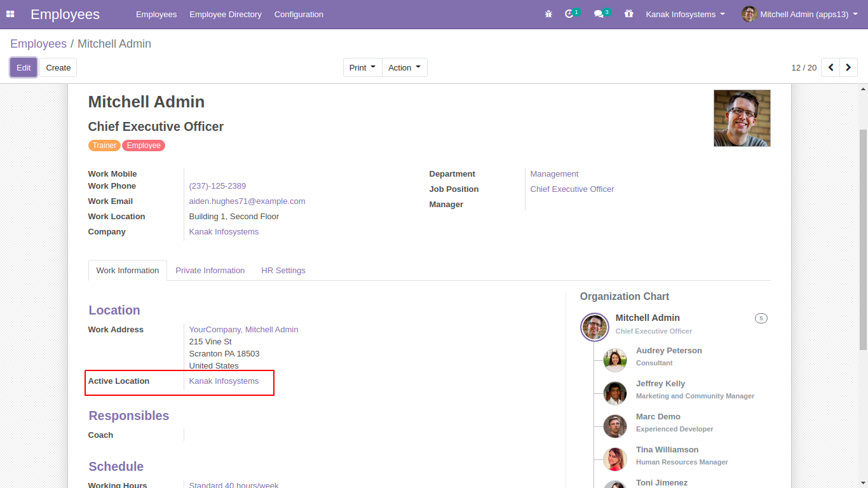
Task: Open Kanak Infosystems company field link
Action: tap(224, 231)
